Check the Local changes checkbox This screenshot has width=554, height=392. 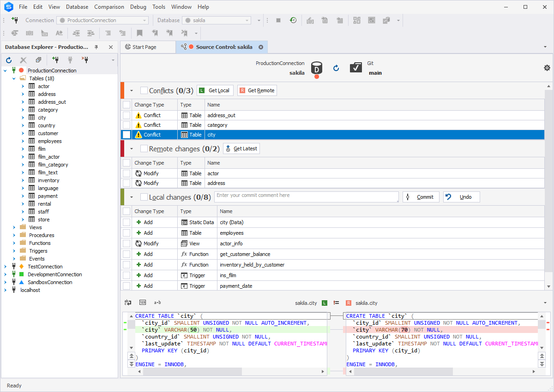[x=145, y=196]
